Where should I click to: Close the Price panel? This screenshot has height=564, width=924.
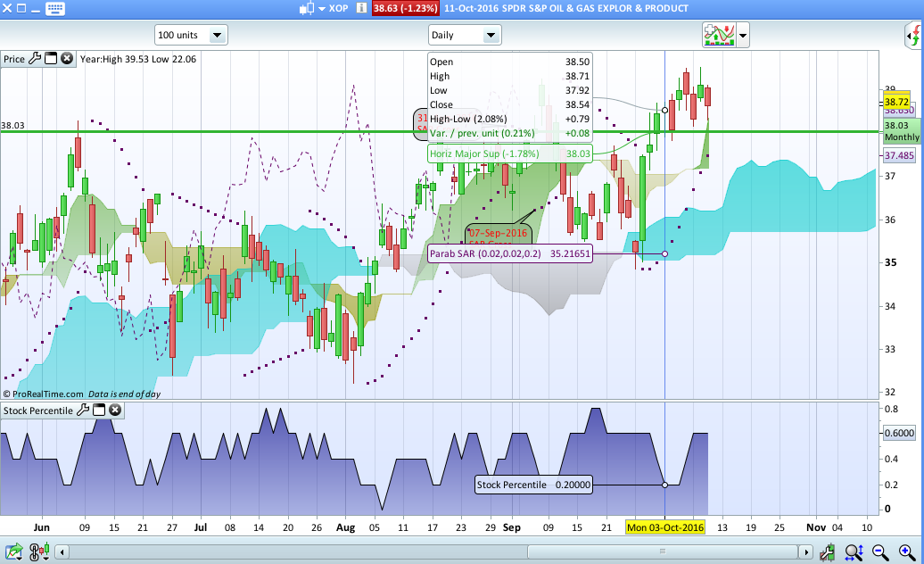[67, 58]
